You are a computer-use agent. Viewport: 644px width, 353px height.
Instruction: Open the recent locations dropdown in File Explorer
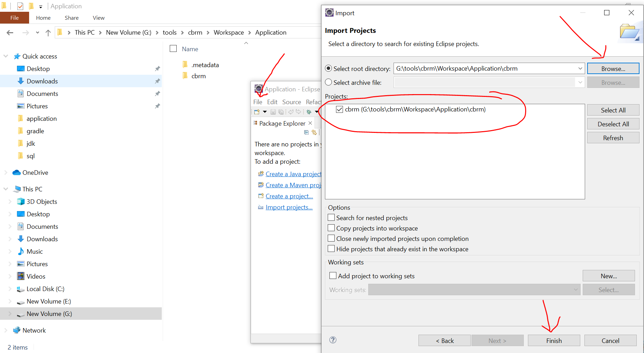[37, 33]
